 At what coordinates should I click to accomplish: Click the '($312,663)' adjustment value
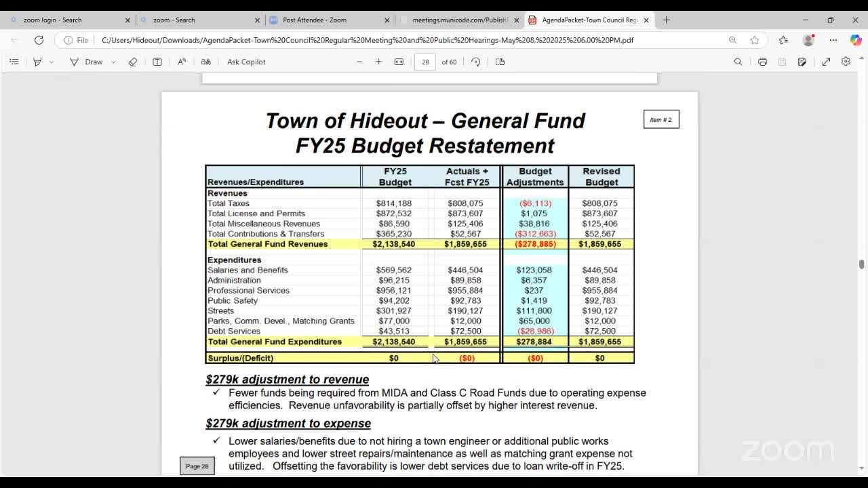(x=535, y=234)
